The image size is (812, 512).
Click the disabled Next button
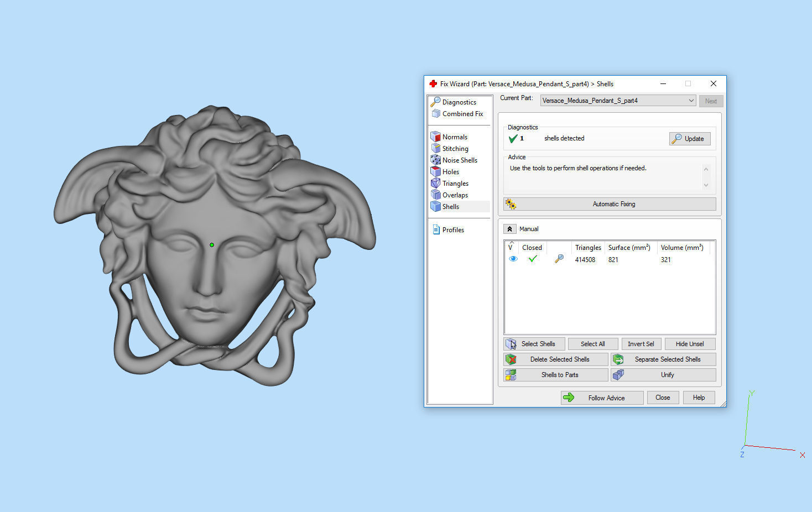711,101
